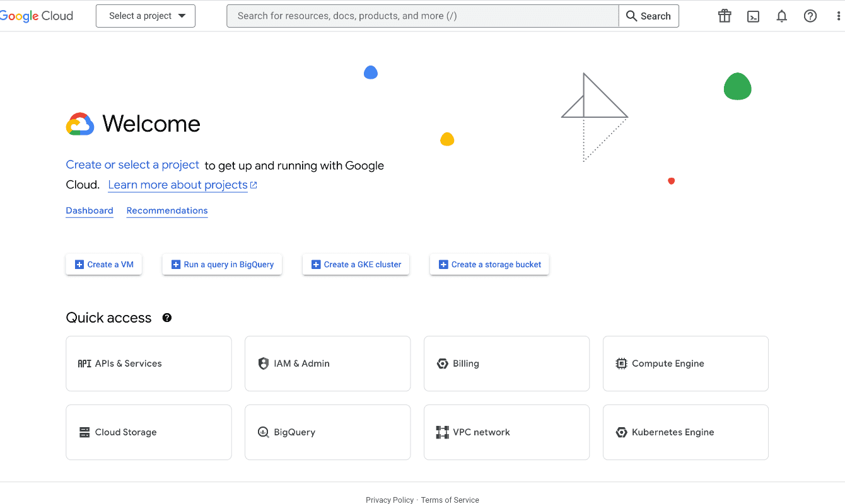Open the APIs & Services card
The width and height of the screenshot is (845, 504).
tap(149, 364)
